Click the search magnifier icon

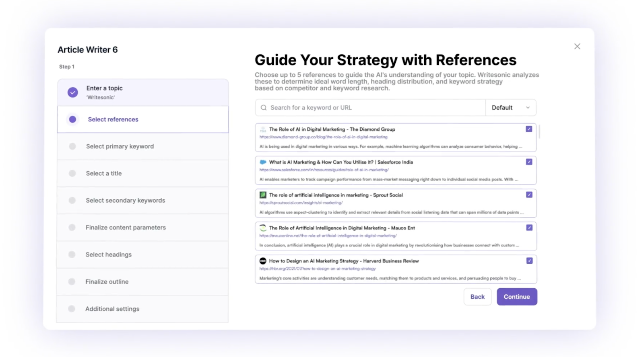264,108
